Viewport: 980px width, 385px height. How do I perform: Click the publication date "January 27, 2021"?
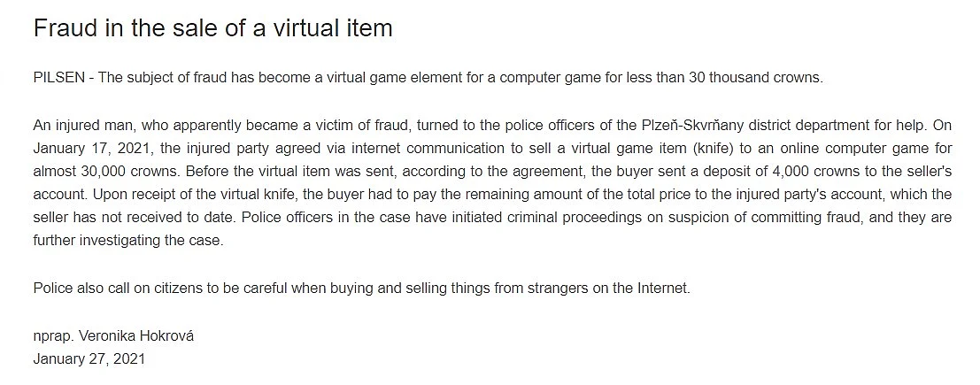(x=89, y=358)
